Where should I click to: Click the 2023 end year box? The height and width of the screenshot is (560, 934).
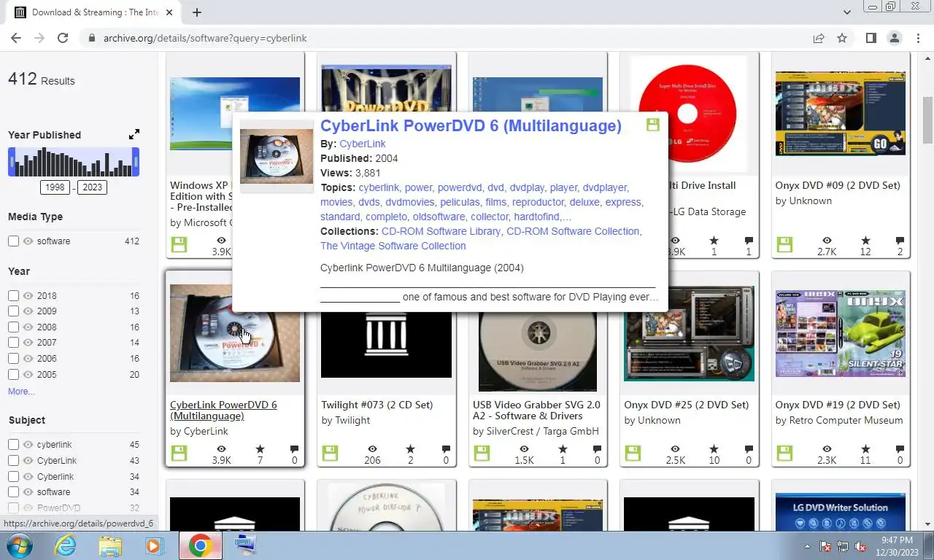tap(92, 187)
